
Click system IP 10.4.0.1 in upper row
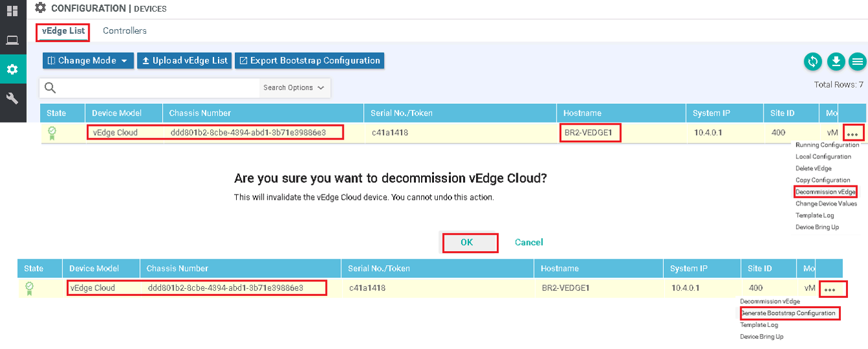click(x=708, y=133)
